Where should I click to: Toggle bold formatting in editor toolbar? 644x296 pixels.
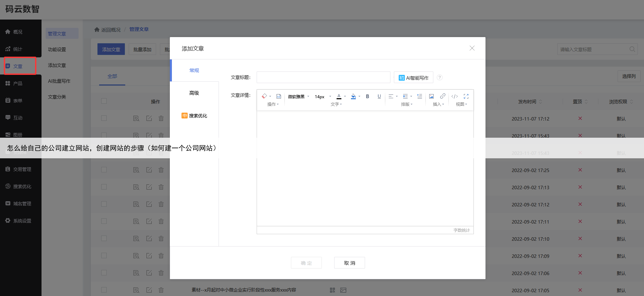367,96
